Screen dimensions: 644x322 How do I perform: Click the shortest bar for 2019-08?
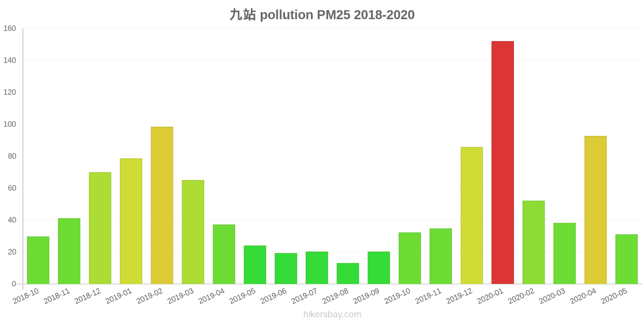click(348, 274)
